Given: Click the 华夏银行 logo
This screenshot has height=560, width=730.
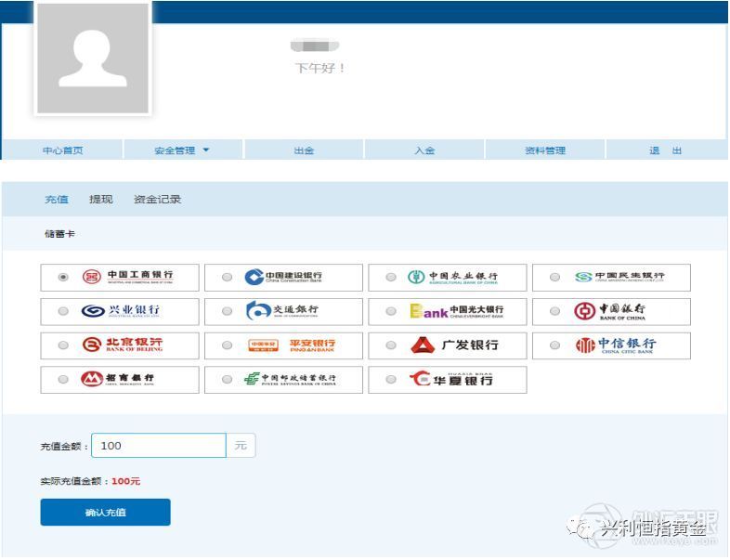Looking at the screenshot, I should click(x=451, y=380).
